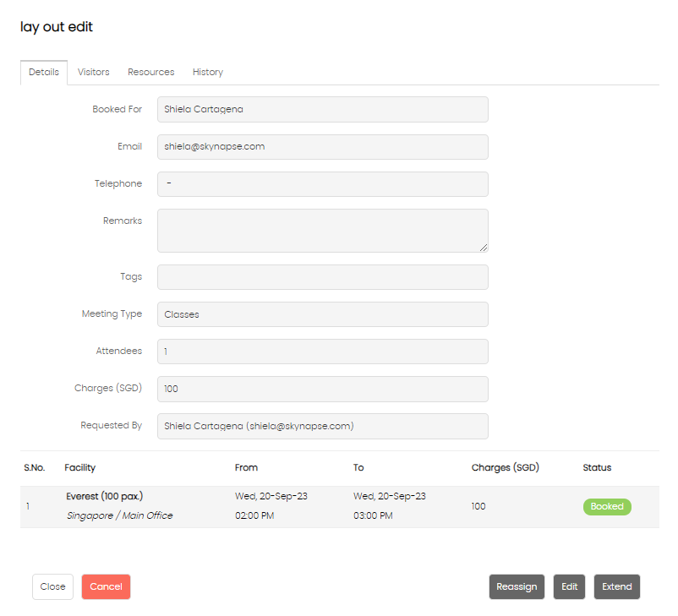
Task: Click the Email field
Action: tap(323, 146)
